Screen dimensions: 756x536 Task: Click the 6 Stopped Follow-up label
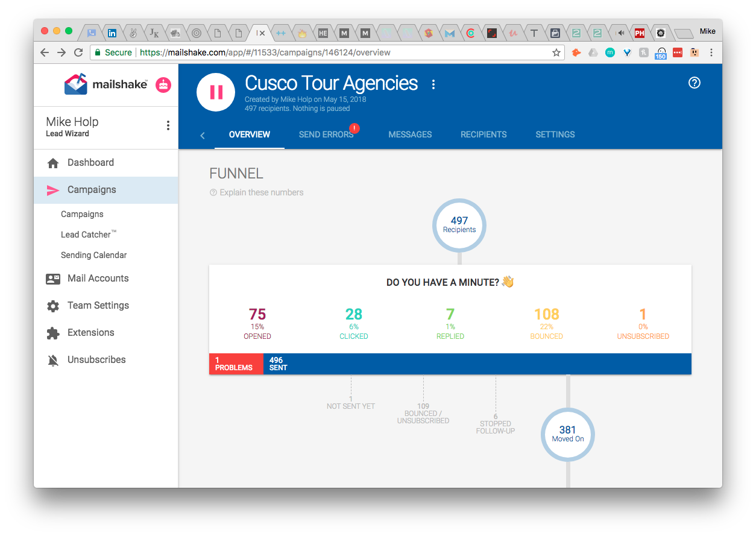496,424
